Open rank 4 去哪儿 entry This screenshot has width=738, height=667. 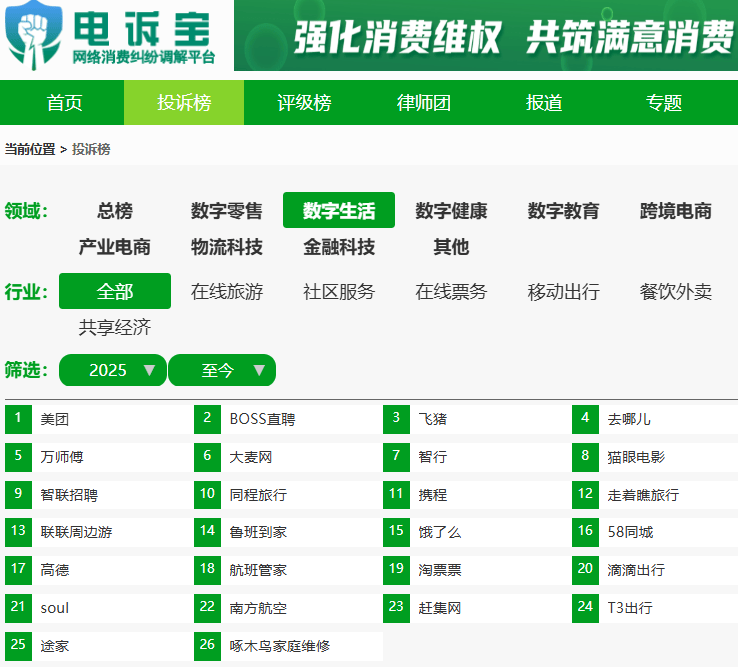(655, 419)
